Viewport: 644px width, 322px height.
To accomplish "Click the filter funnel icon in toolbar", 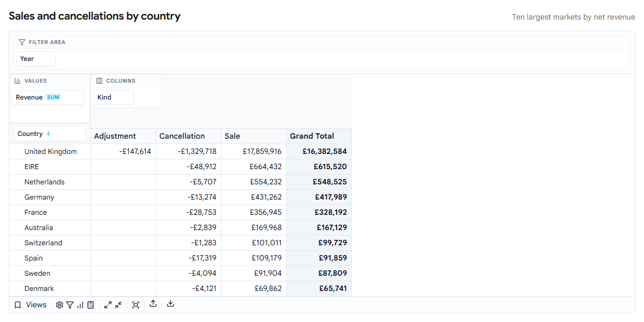I will click(x=70, y=305).
